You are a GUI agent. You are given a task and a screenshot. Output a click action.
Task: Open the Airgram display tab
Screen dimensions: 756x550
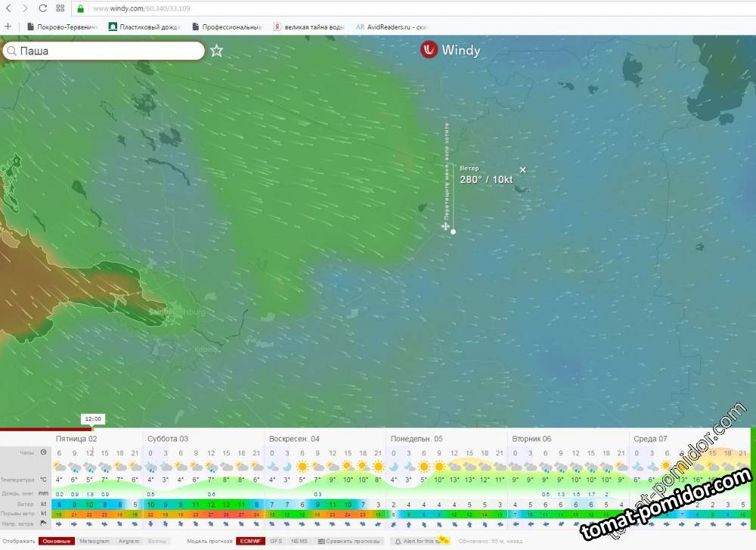pyautogui.click(x=129, y=542)
